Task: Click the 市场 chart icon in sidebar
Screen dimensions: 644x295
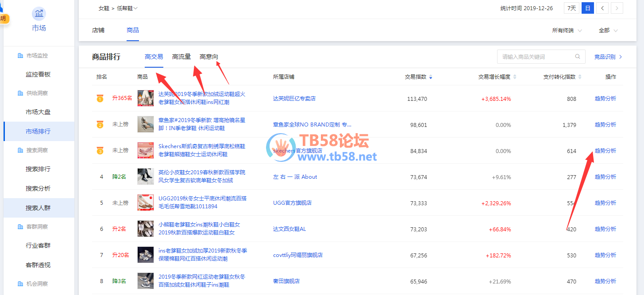Action: (x=39, y=14)
